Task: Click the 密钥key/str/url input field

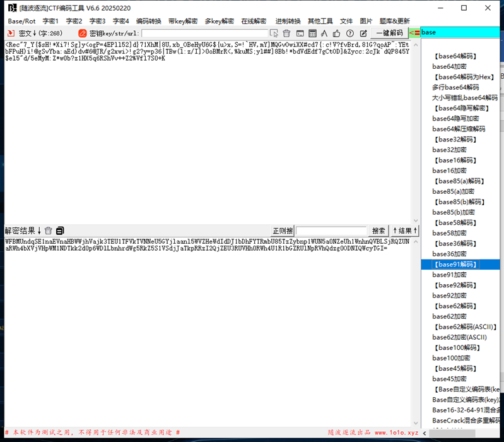Action: 204,33
